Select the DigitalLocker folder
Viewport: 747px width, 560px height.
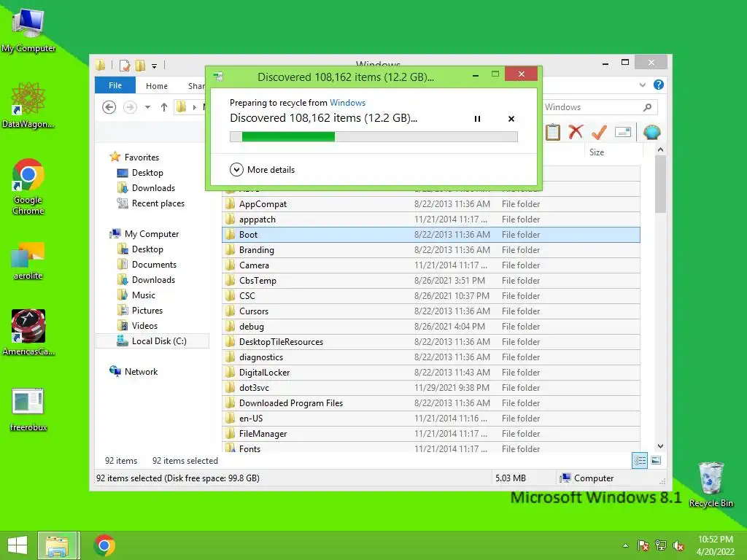coord(430,373)
